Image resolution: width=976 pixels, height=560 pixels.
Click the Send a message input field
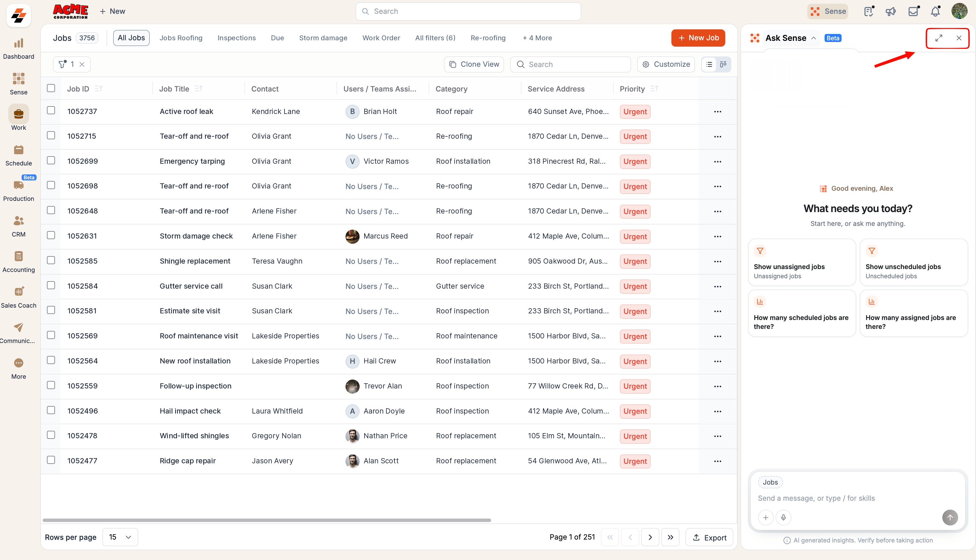click(x=858, y=498)
